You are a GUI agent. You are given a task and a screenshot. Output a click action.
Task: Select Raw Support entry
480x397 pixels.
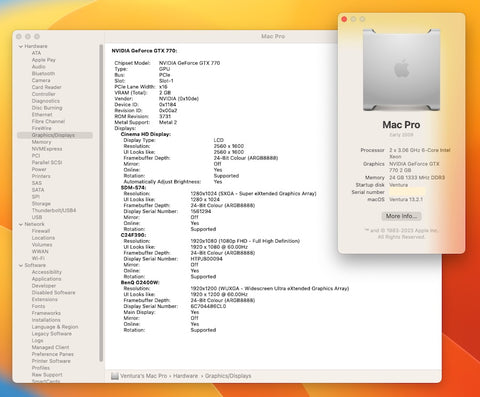pos(47,375)
